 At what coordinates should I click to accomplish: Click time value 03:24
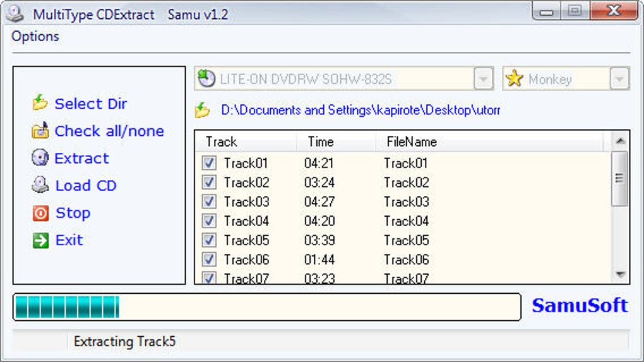(x=319, y=183)
